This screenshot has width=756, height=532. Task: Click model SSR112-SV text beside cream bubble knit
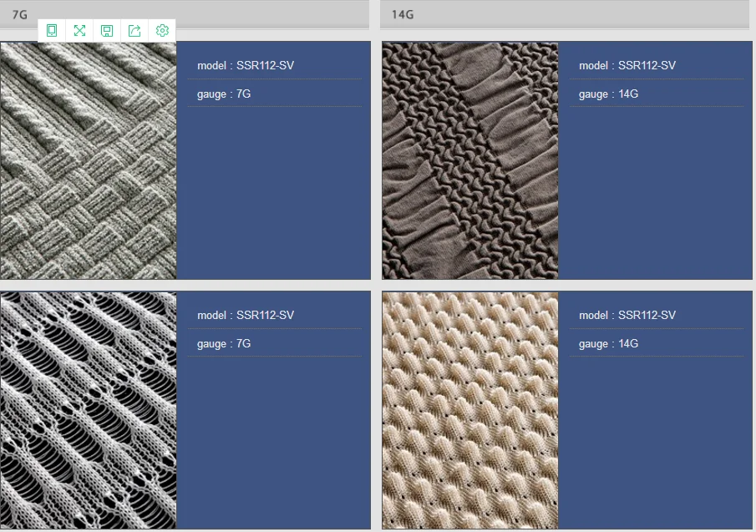point(627,316)
